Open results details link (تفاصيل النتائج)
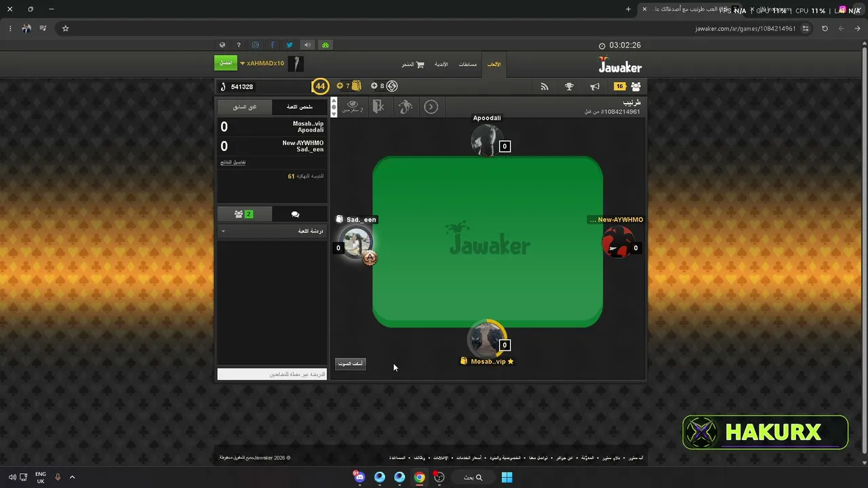Viewport: 868px width, 488px height. 233,163
